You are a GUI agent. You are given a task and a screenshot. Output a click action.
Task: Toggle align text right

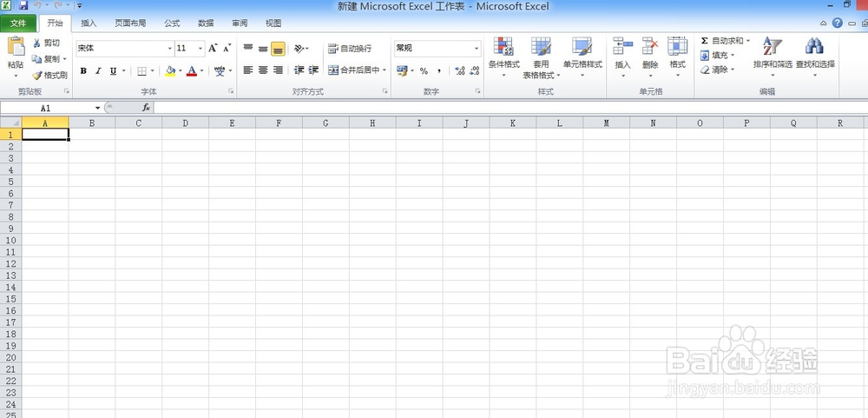(278, 70)
